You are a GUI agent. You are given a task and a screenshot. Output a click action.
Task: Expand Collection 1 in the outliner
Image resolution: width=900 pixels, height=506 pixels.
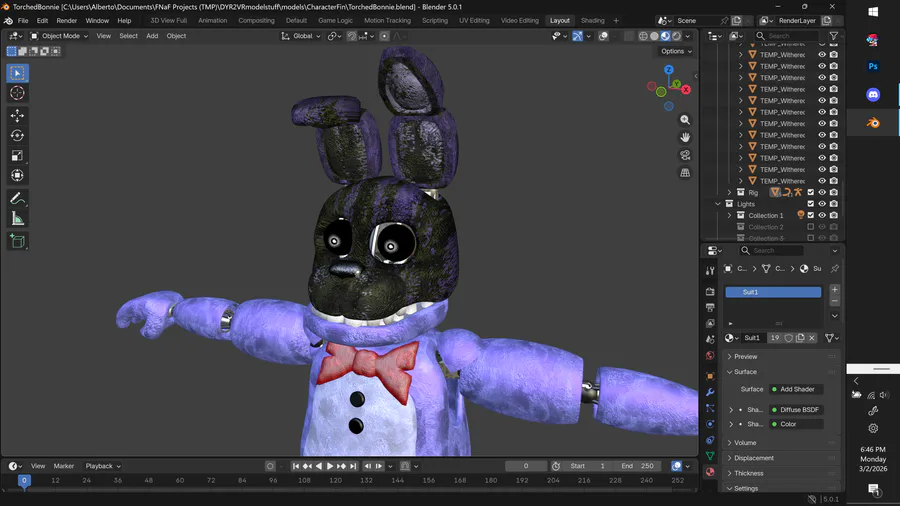pos(730,215)
